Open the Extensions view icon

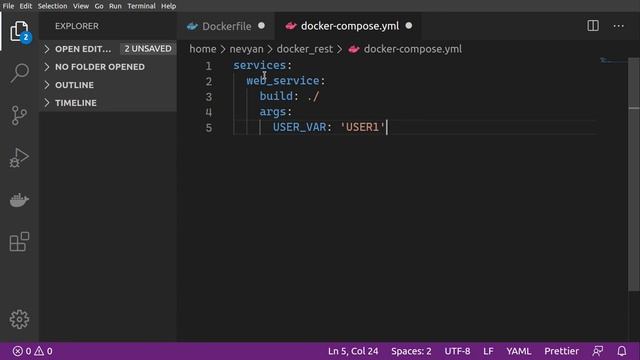coord(19,242)
